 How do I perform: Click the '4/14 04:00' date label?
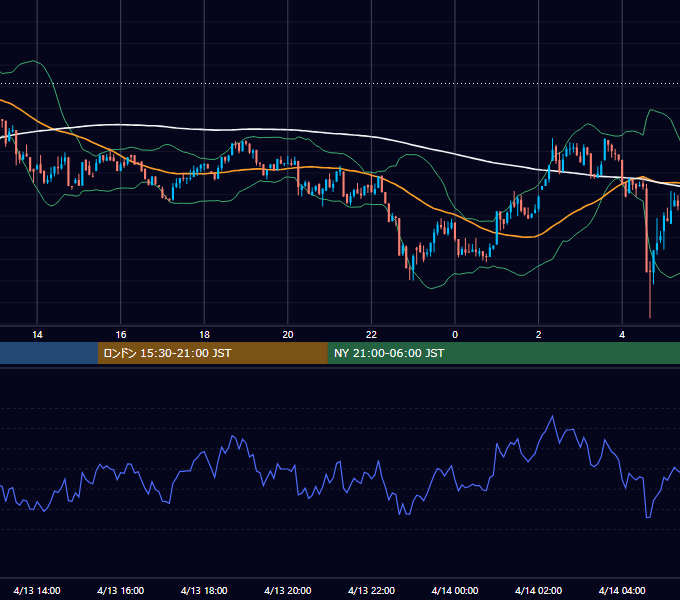(x=622, y=590)
